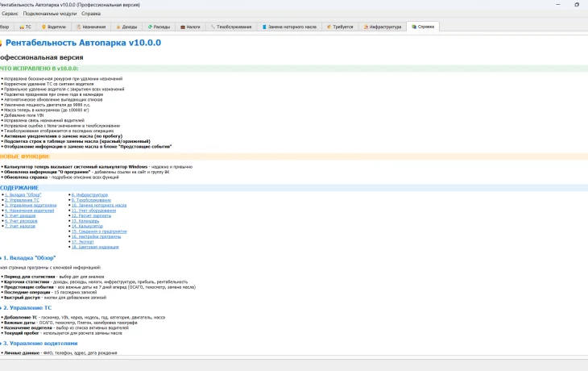Switch to the Водители tab
The width and height of the screenshot is (588, 371).
tap(54, 27)
